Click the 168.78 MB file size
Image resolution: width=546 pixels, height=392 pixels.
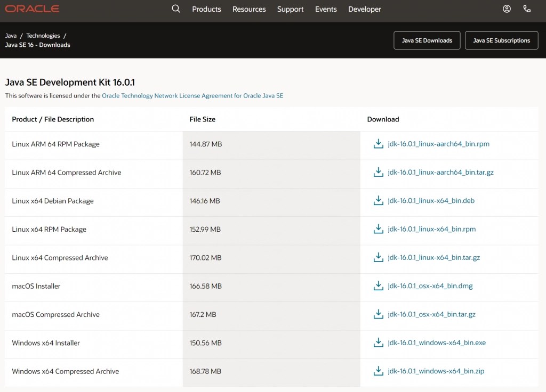[205, 371]
